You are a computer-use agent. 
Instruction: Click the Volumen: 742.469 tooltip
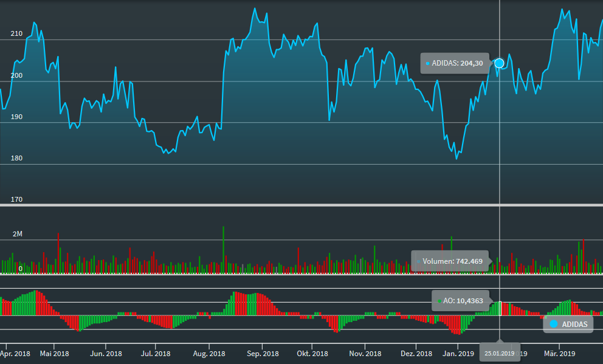click(x=450, y=261)
